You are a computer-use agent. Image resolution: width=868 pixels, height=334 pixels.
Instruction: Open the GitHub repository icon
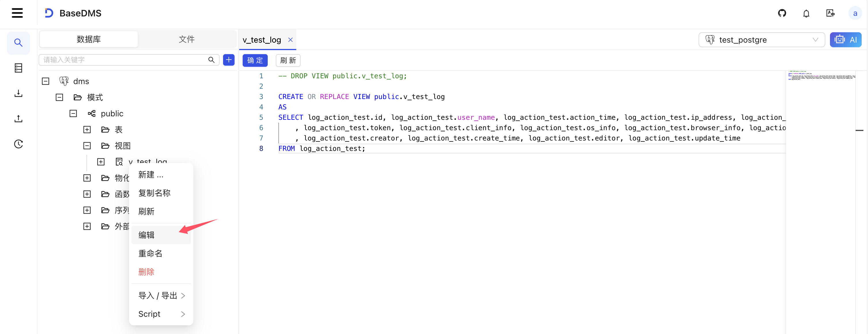click(x=782, y=13)
